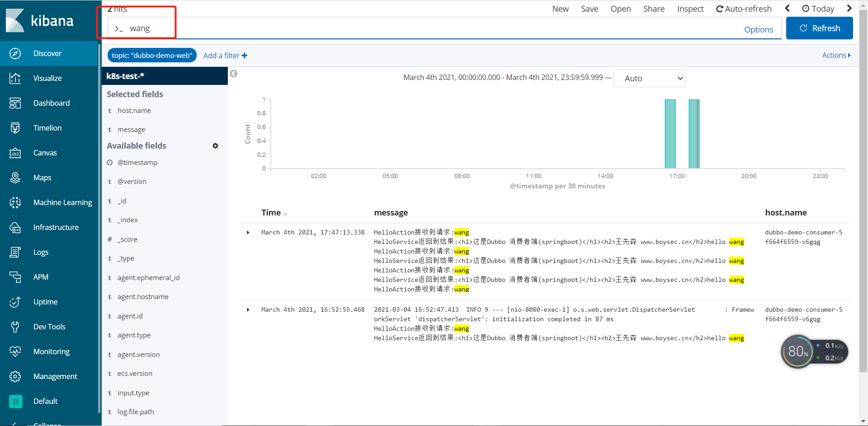Expand the 17:47:13.338 log row
The width and height of the screenshot is (868, 426).
(248, 233)
